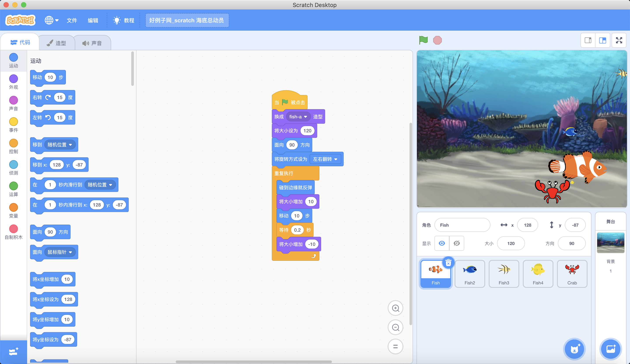The width and height of the screenshot is (630, 364).
Task: Open the add extension button
Action: [14, 352]
